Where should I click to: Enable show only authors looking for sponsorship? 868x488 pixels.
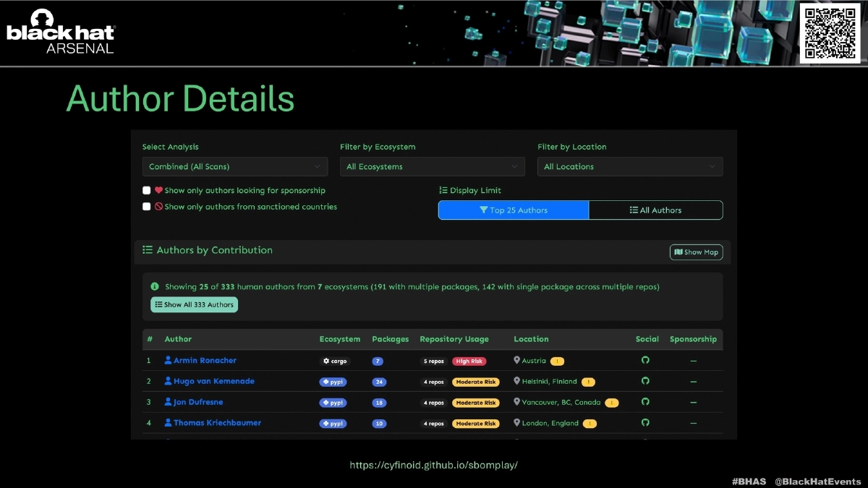147,191
